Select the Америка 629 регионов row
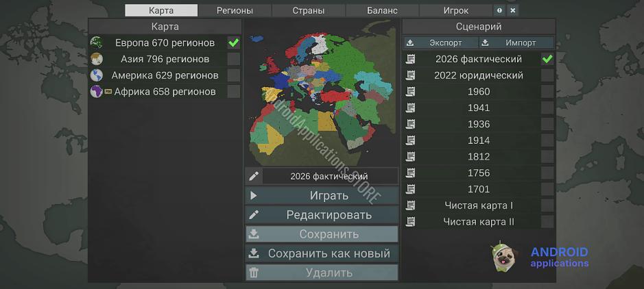The height and width of the screenshot is (289, 644). (165, 75)
